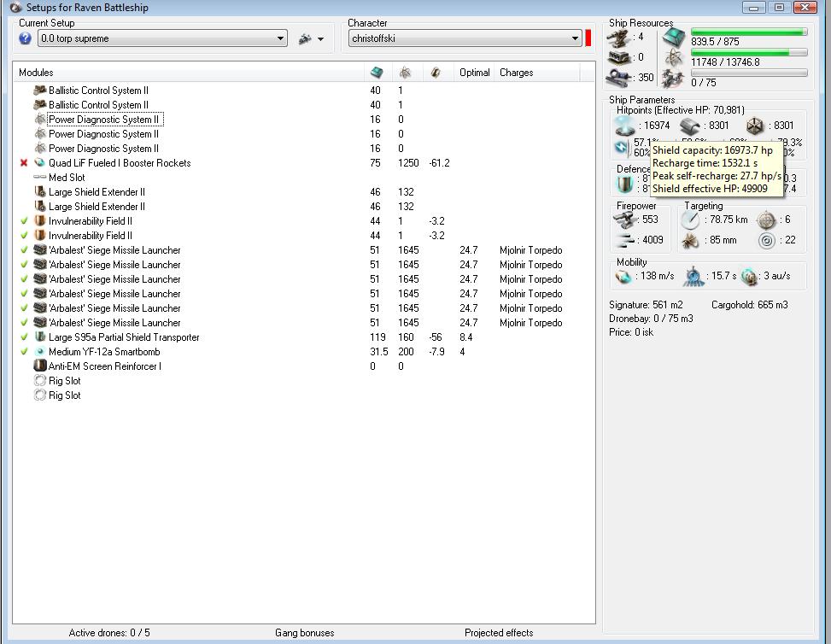Open the Gang bonuses panel
Image resolution: width=831 pixels, height=644 pixels.
coord(305,633)
